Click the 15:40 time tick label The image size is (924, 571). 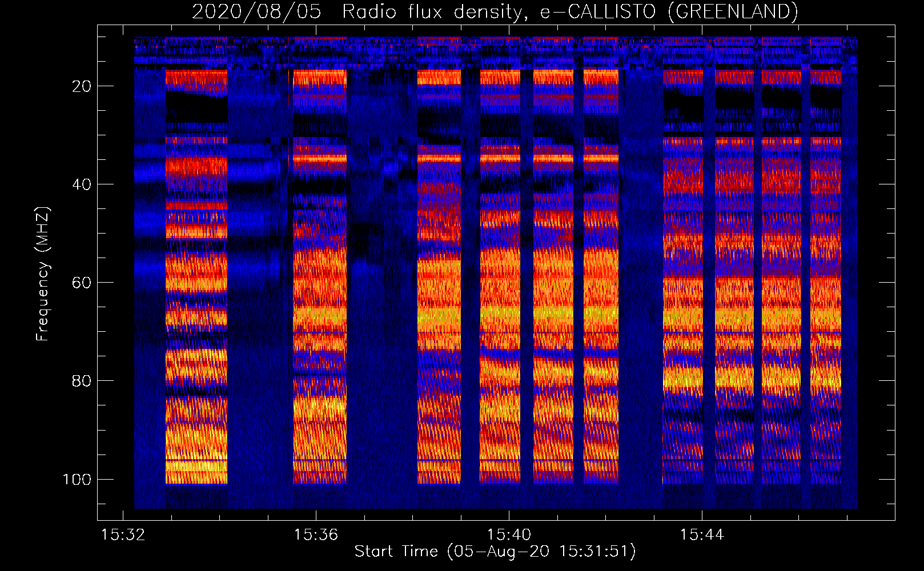tap(509, 535)
